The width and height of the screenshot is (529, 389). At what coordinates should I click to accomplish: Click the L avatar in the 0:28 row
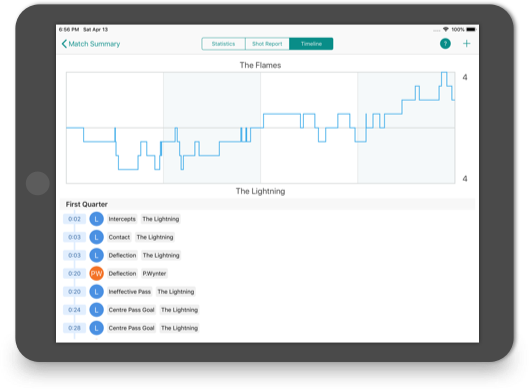coord(96,328)
